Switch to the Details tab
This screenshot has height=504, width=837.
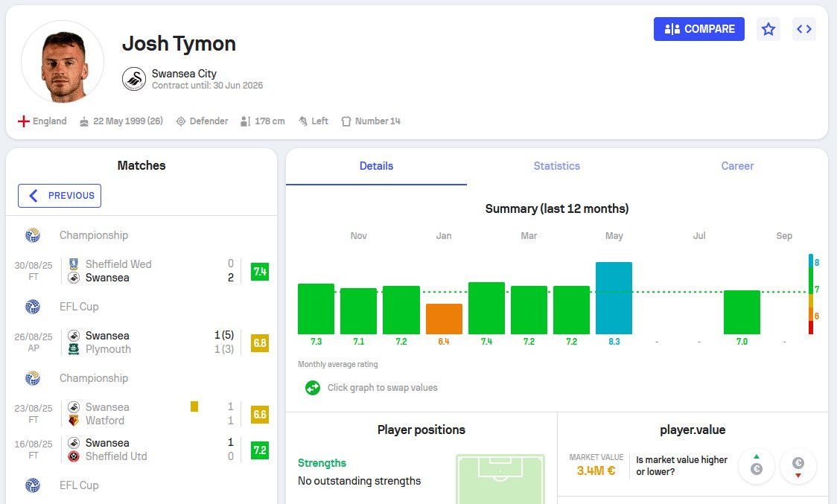[x=376, y=166]
